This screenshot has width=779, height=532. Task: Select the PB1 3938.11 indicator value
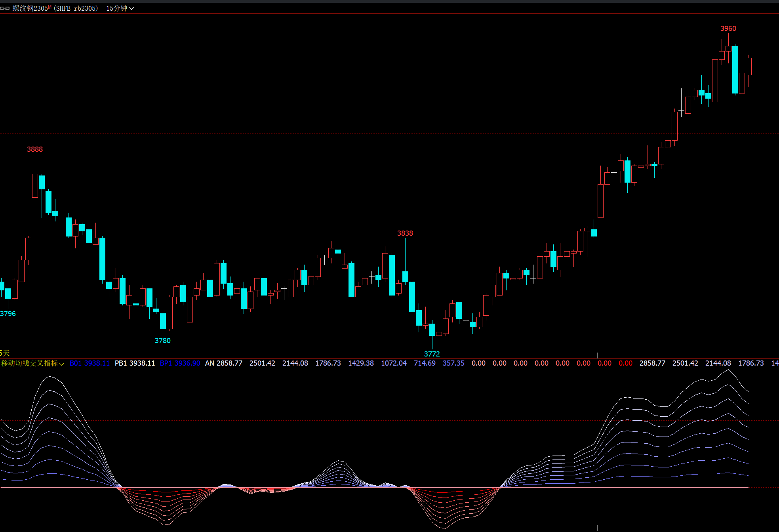[x=135, y=363]
